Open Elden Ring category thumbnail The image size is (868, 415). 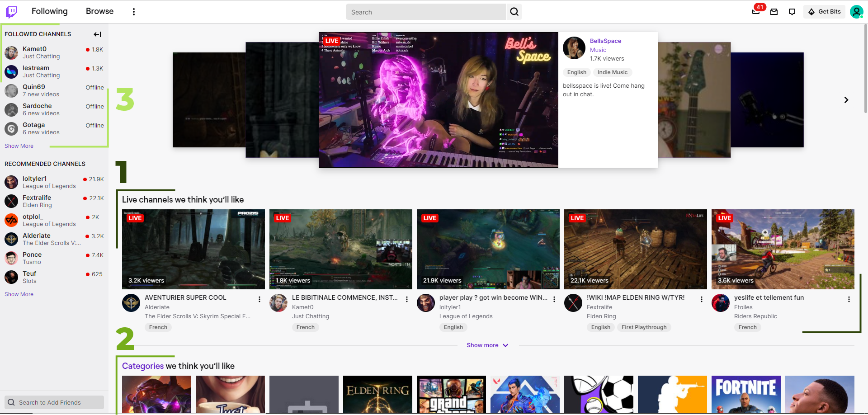(377, 395)
